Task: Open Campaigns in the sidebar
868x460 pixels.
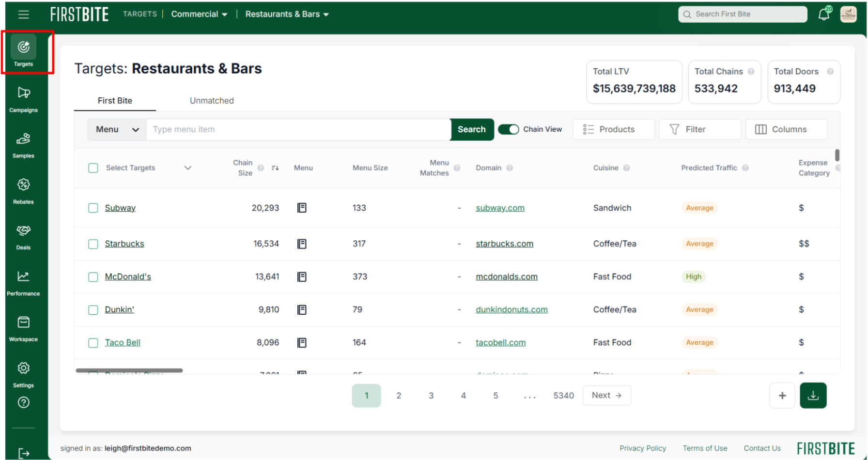Action: (x=23, y=99)
